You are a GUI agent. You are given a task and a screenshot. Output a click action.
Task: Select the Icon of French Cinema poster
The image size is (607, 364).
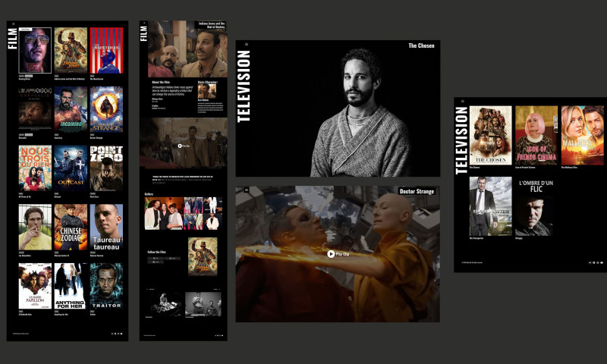coord(536,136)
